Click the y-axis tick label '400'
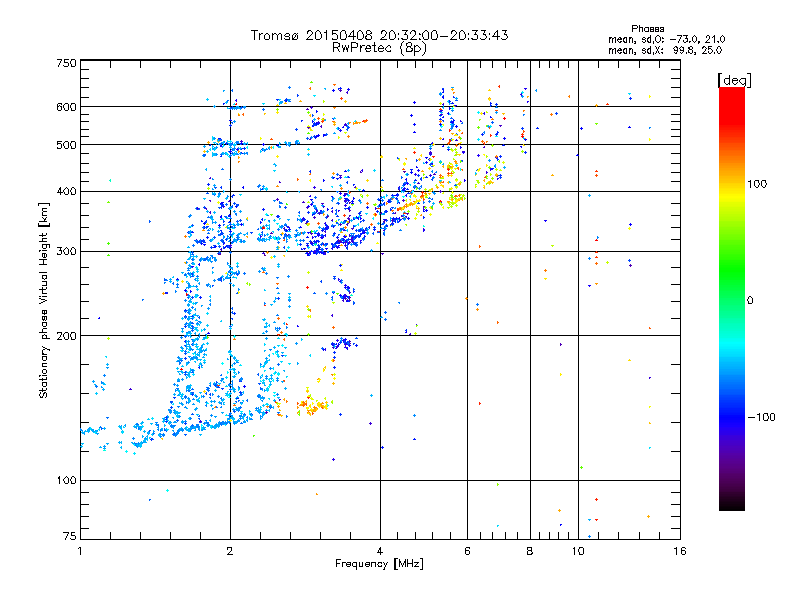This screenshot has width=800, height=600. (67, 192)
